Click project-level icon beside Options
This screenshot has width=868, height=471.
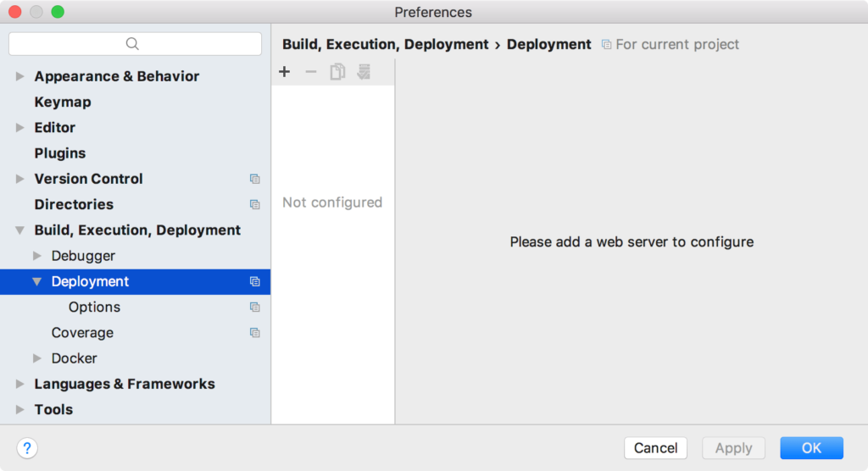click(x=254, y=308)
